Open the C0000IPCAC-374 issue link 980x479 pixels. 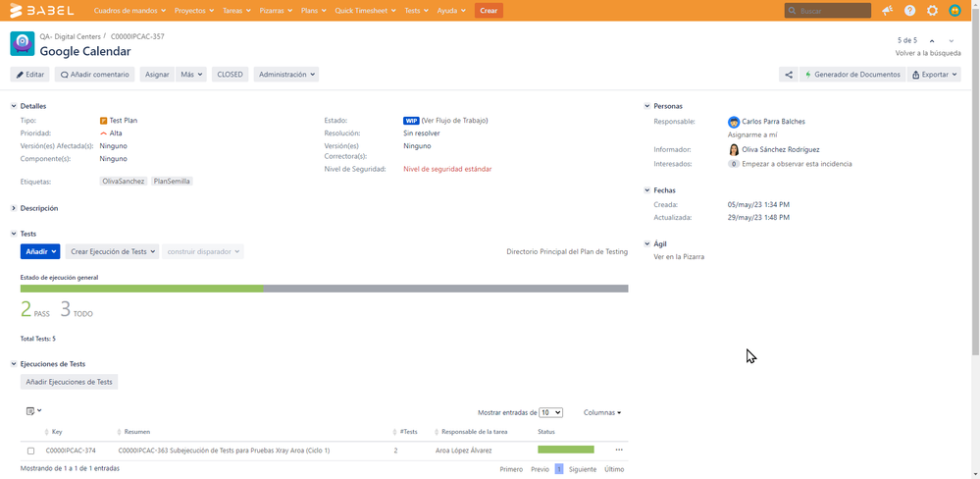click(71, 451)
